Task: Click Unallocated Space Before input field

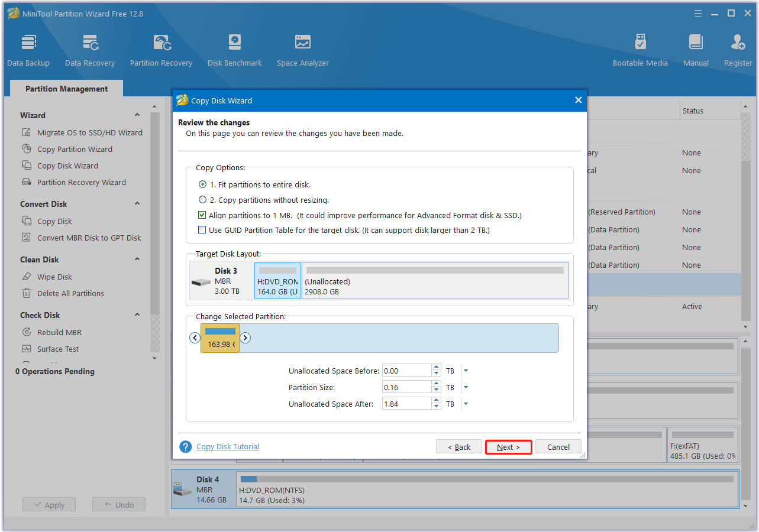Action: pos(407,371)
